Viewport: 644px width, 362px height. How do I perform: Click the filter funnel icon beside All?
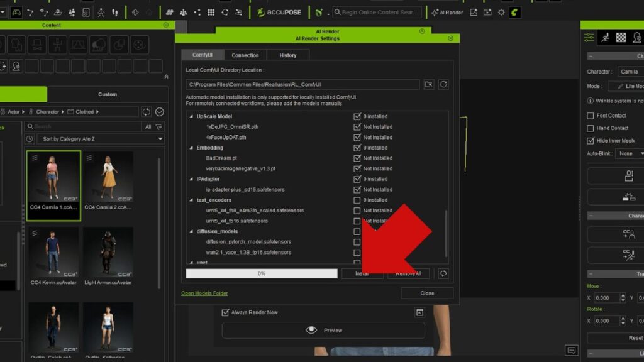[158, 127]
